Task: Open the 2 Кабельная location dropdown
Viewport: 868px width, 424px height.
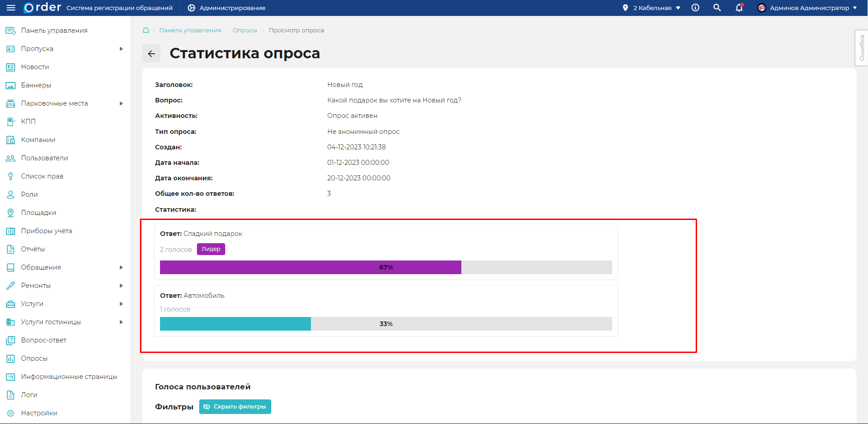Action: click(x=652, y=8)
